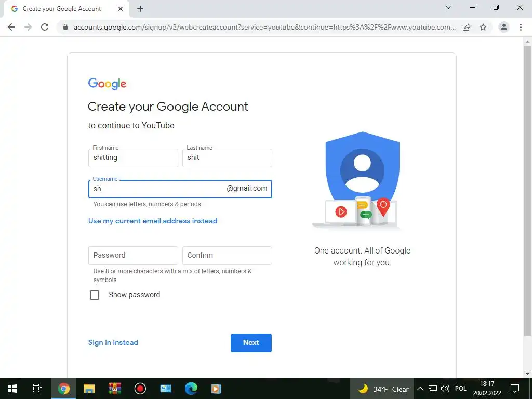Click the share this page icon
Image resolution: width=532 pixels, height=399 pixels.
pos(467,27)
